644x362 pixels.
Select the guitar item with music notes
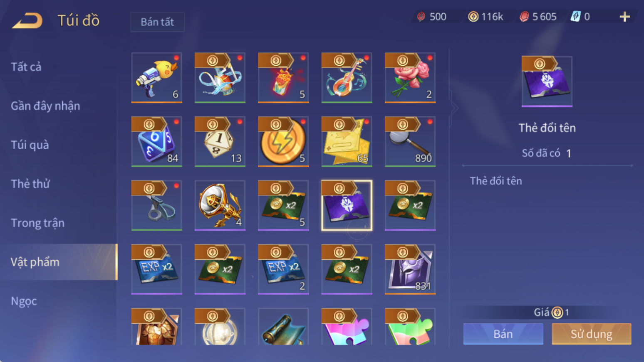click(x=347, y=78)
